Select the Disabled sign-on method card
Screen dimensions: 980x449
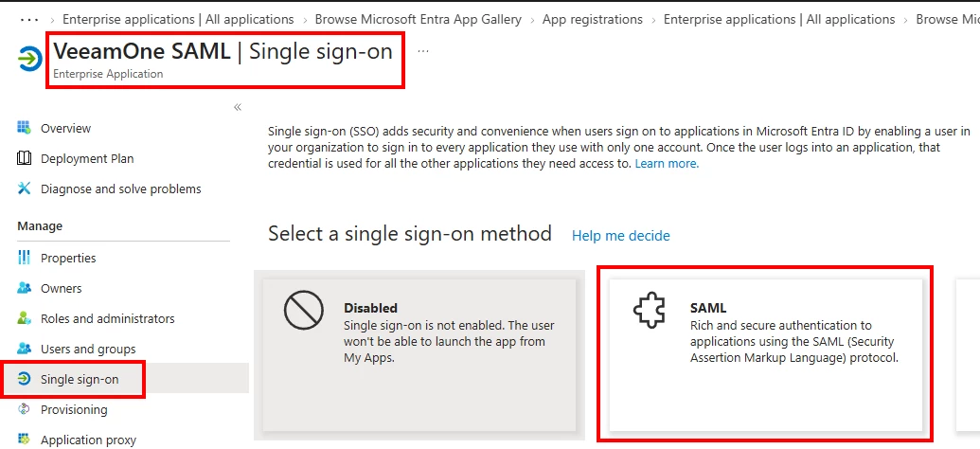419,354
